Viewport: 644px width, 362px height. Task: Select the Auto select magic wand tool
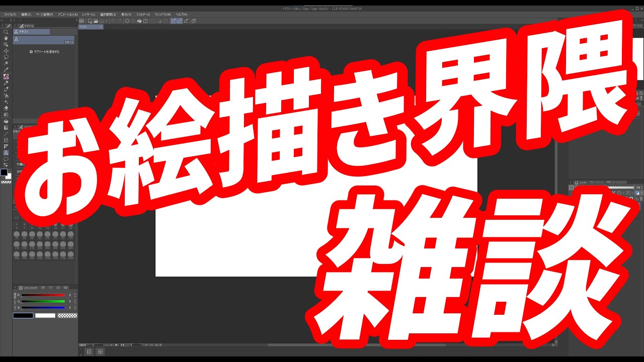pos(6,64)
